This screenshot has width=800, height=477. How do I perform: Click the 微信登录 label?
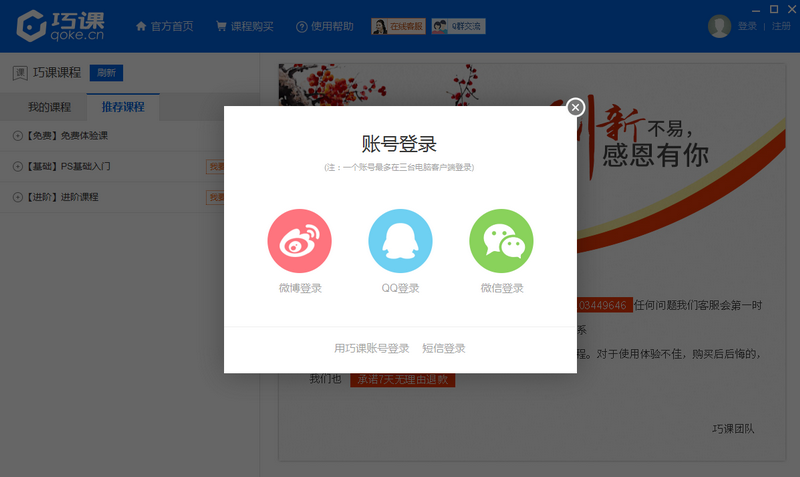coord(502,288)
